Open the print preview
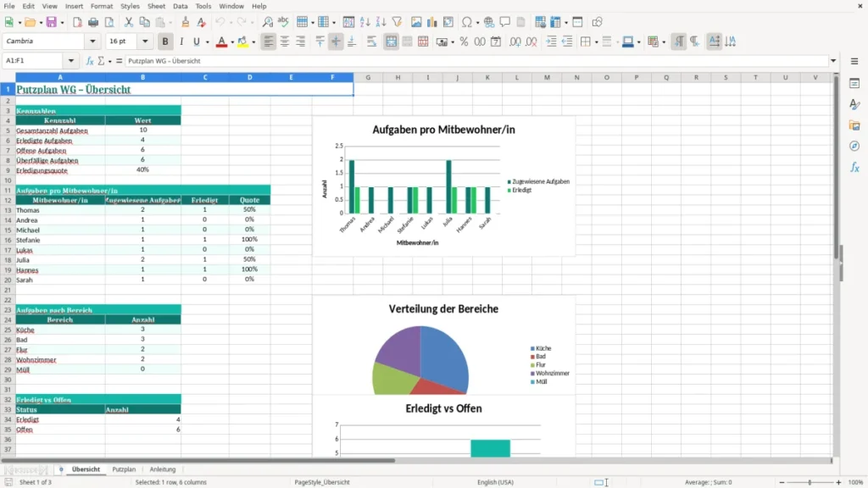Viewport: 868px width, 488px height. [109, 22]
